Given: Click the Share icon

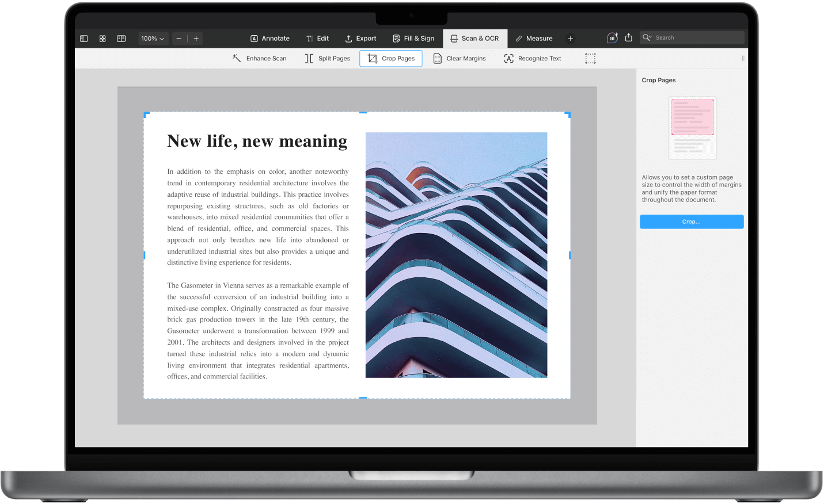Looking at the screenshot, I should pos(629,38).
